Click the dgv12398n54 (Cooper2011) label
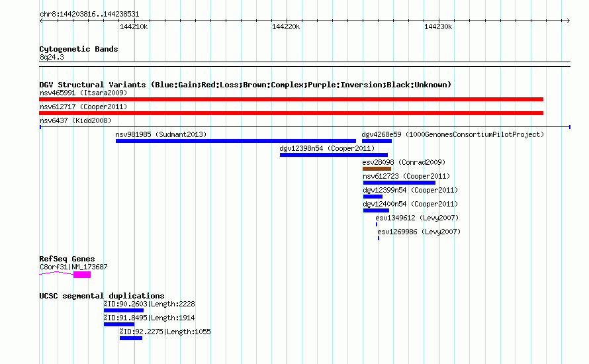Screen dimensions: 589x364 pos(327,148)
